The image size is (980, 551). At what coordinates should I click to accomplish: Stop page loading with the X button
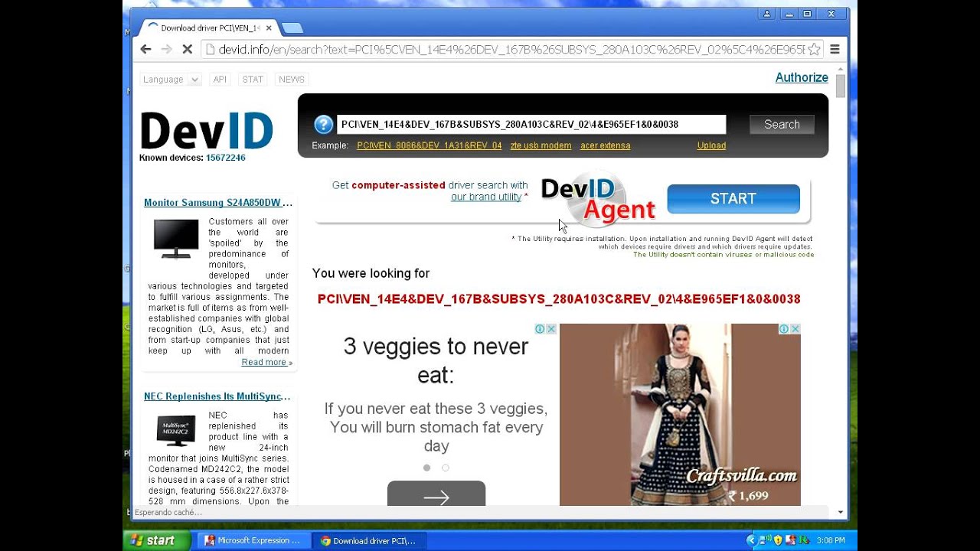coord(187,49)
